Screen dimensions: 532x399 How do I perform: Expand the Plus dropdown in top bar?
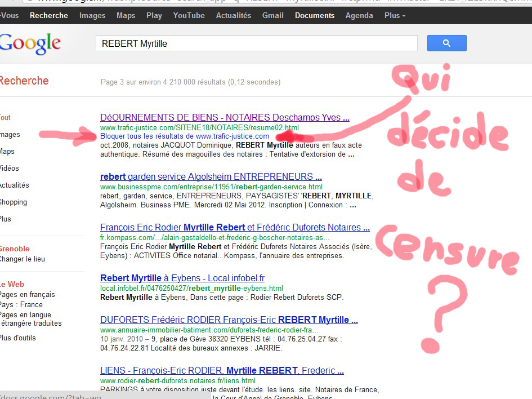[395, 15]
